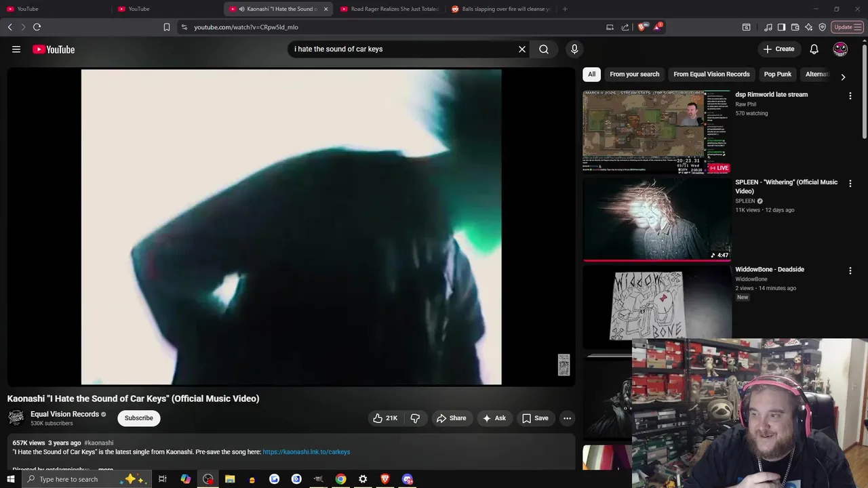
Task: Open Brave Shields lion icon
Action: (x=642, y=27)
